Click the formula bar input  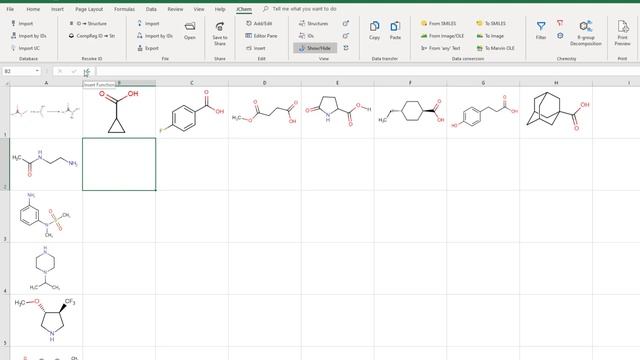tap(367, 71)
